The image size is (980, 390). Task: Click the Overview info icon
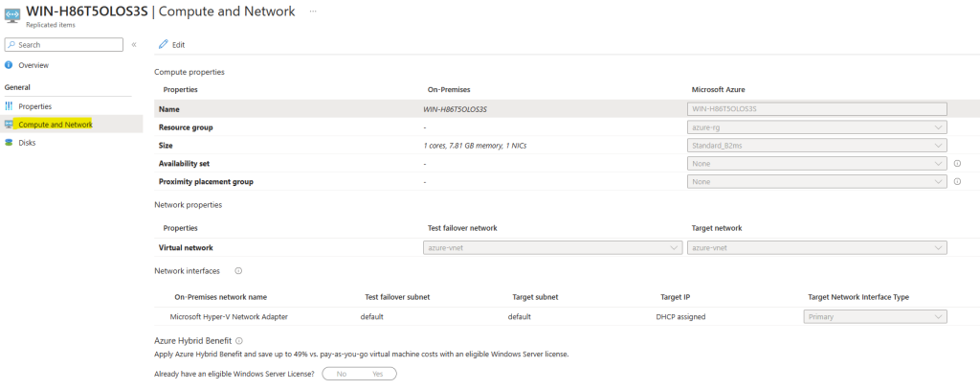pyautogui.click(x=9, y=65)
